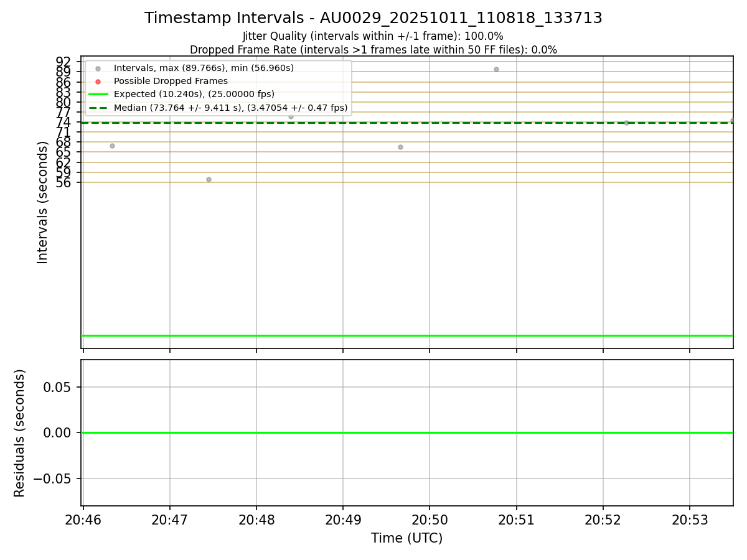Click the 20:53 x-axis tick label
Image resolution: width=747 pixels, height=560 pixels.
(x=689, y=520)
